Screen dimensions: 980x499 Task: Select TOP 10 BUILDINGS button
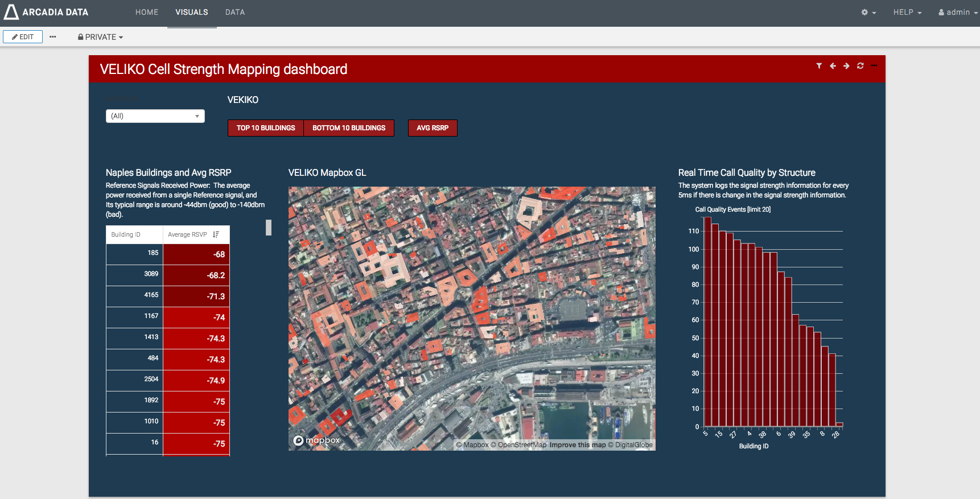(266, 128)
